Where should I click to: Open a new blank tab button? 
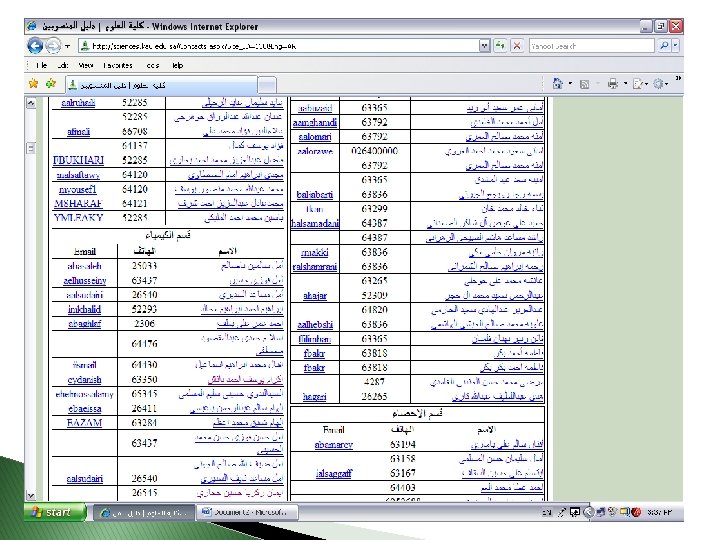[267, 85]
